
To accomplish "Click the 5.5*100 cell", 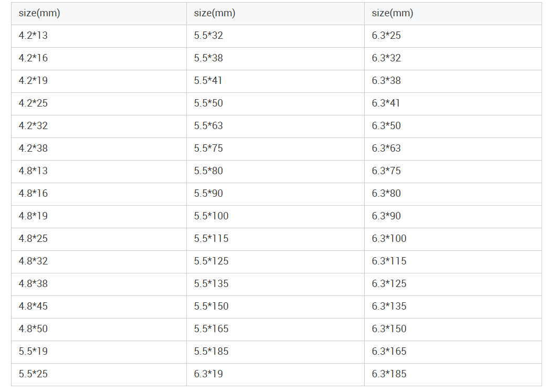I will [211, 216].
